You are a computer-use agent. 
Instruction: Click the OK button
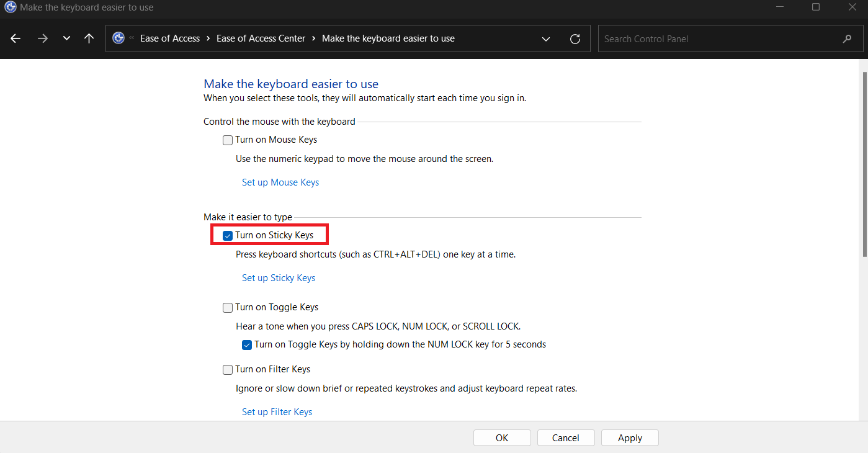(502, 438)
